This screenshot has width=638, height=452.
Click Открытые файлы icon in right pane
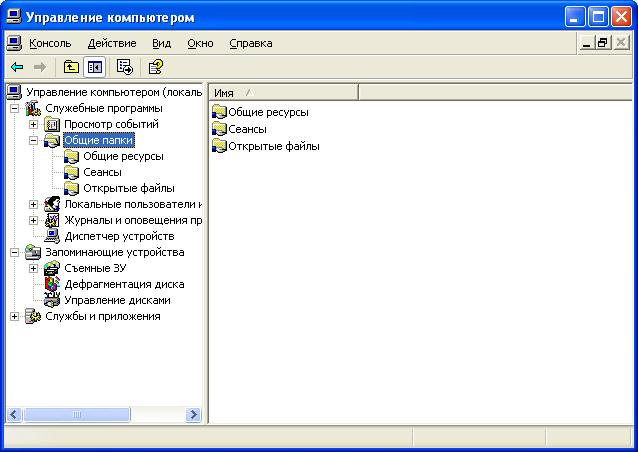click(219, 146)
